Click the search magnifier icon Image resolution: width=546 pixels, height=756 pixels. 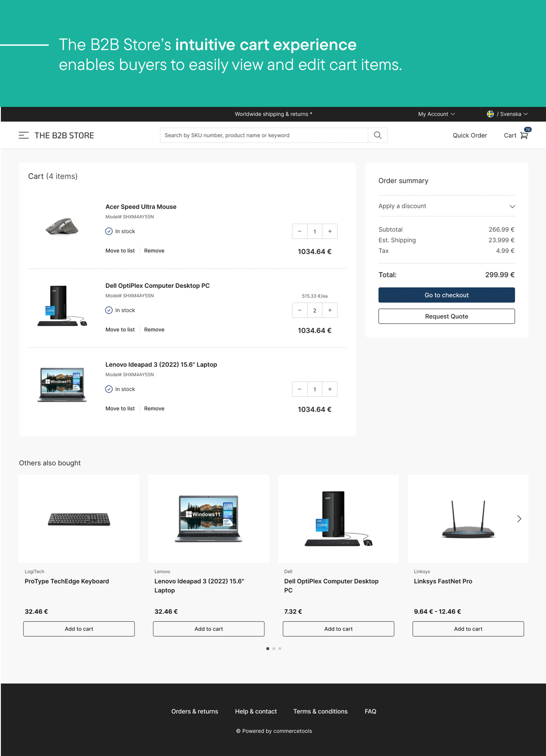pyautogui.click(x=377, y=135)
